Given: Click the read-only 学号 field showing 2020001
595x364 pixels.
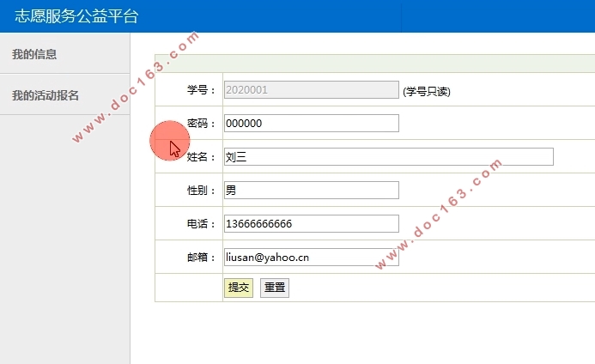Looking at the screenshot, I should click(311, 90).
